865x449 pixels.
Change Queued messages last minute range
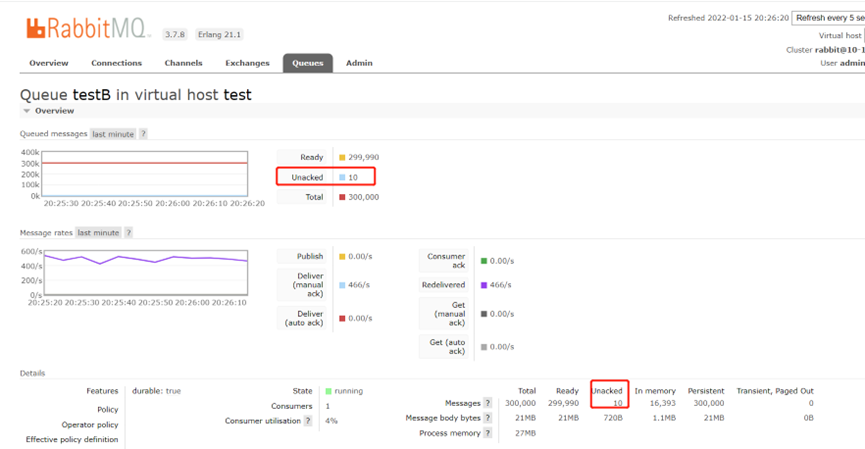point(113,134)
